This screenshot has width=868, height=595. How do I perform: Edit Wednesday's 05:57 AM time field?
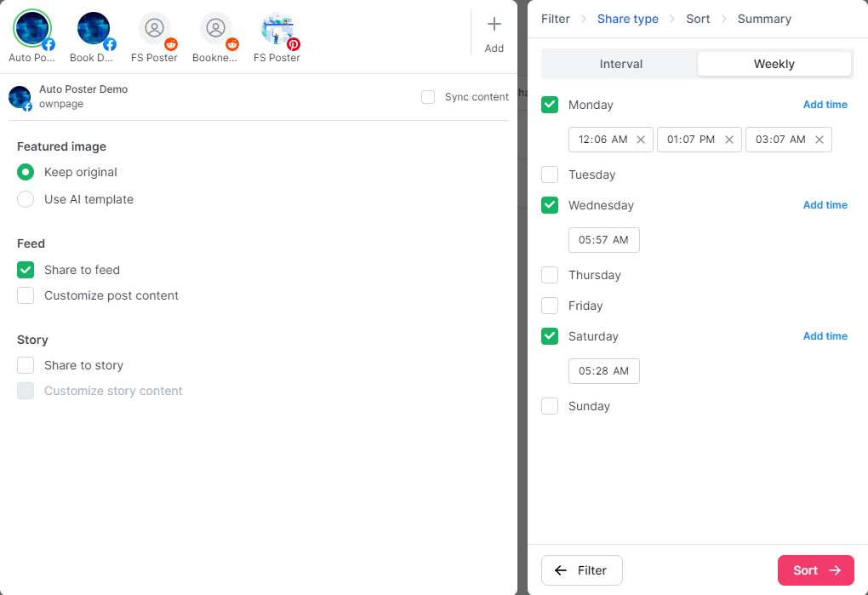[604, 240]
